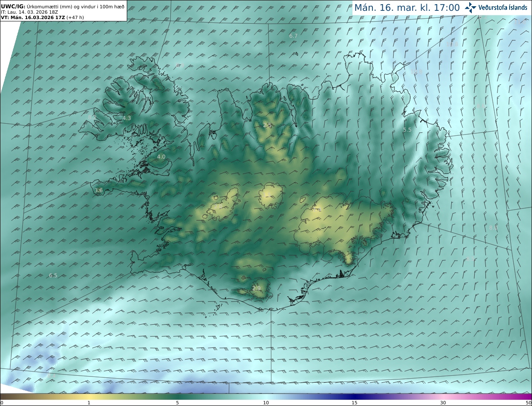Click the 2.5 value in north Iceland
Image resolution: width=532 pixels, height=406 pixels.
(267, 125)
